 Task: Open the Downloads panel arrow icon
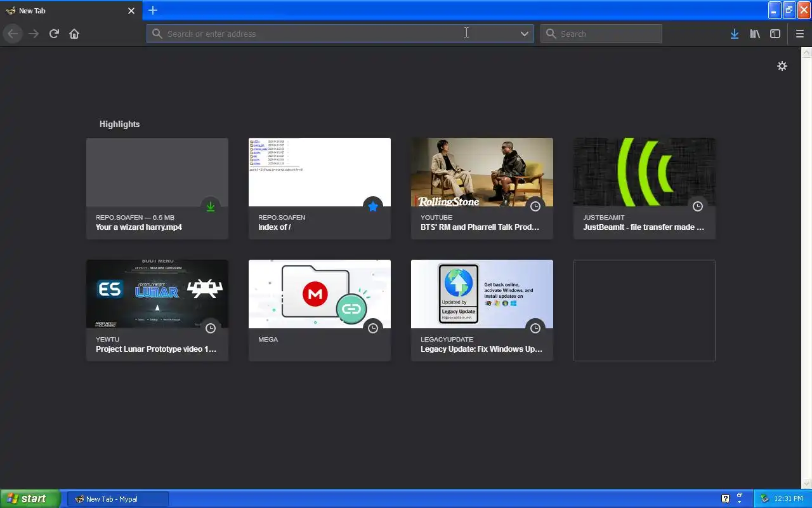point(734,34)
